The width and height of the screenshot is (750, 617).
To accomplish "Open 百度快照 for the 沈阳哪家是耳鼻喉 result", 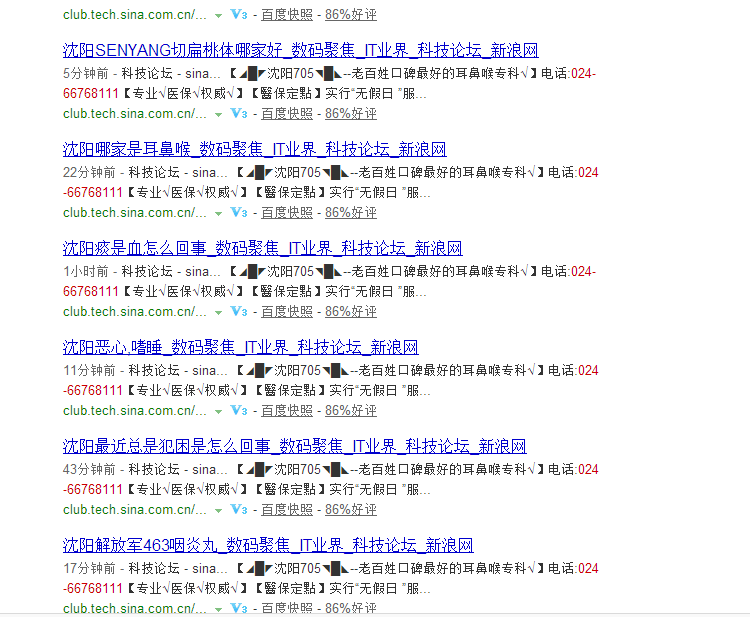I will click(287, 213).
